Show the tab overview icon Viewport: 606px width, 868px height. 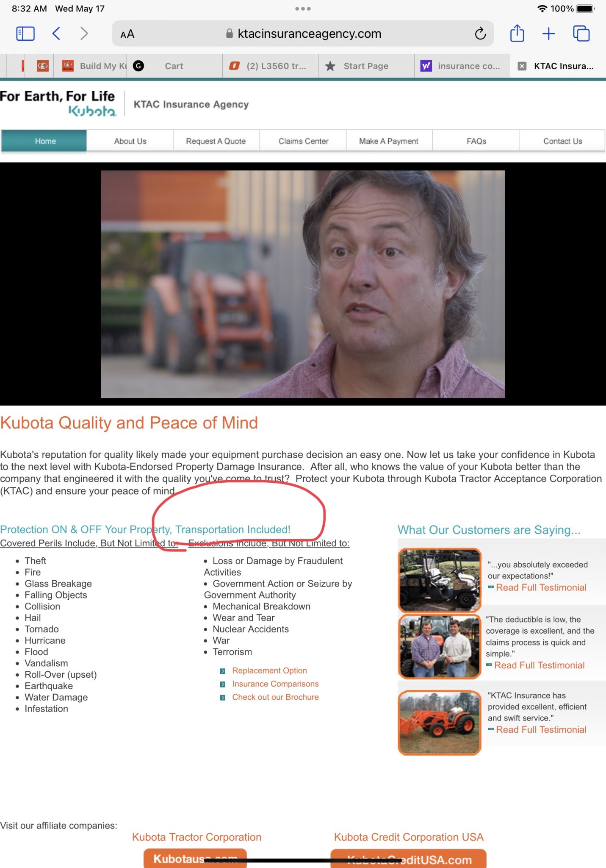(x=581, y=33)
